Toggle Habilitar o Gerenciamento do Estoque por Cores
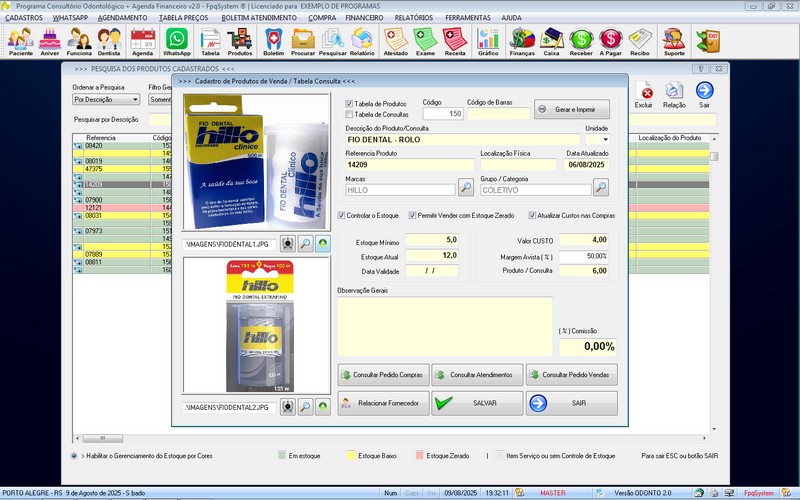This screenshot has width=800, height=500. point(74,456)
